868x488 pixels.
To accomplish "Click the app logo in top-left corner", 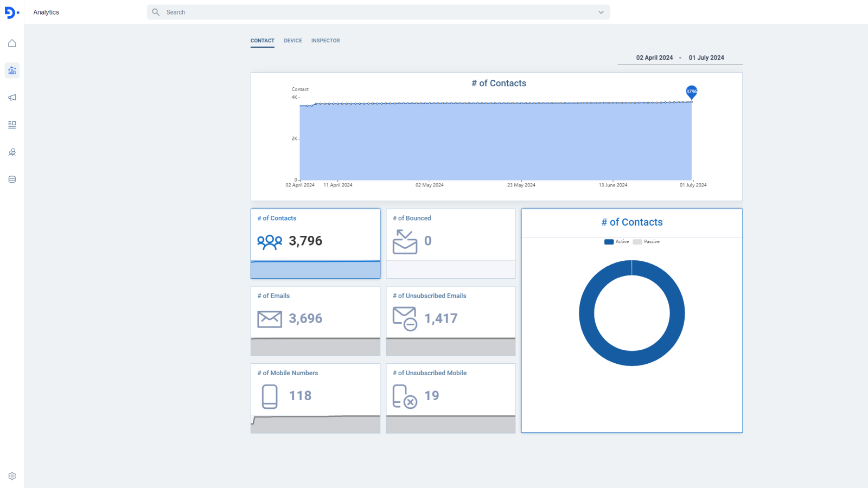I will (x=11, y=12).
